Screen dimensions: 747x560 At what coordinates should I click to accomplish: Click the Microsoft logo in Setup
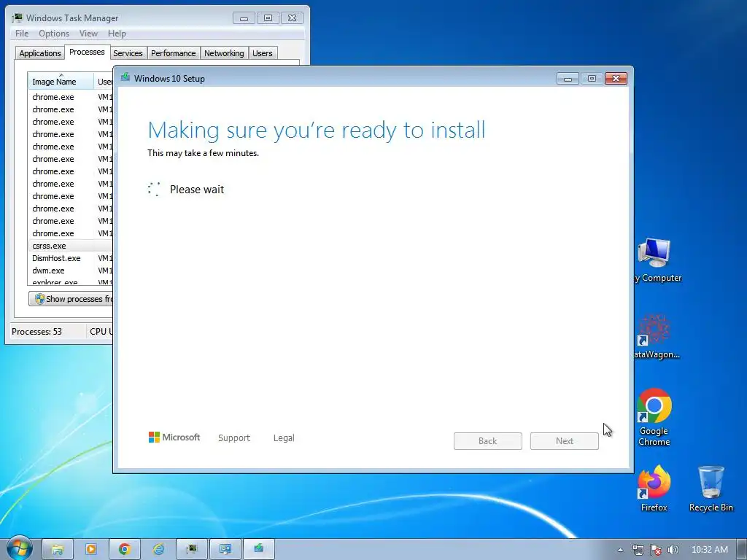[x=174, y=437]
